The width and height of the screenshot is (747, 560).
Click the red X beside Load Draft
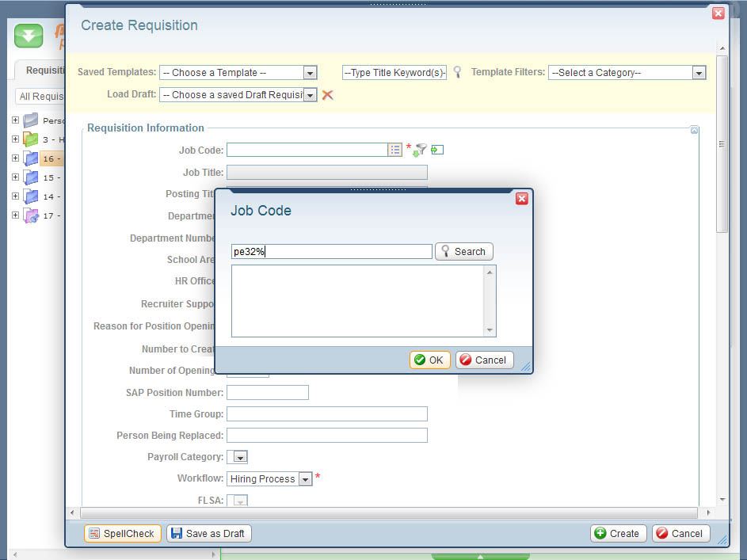tap(327, 95)
